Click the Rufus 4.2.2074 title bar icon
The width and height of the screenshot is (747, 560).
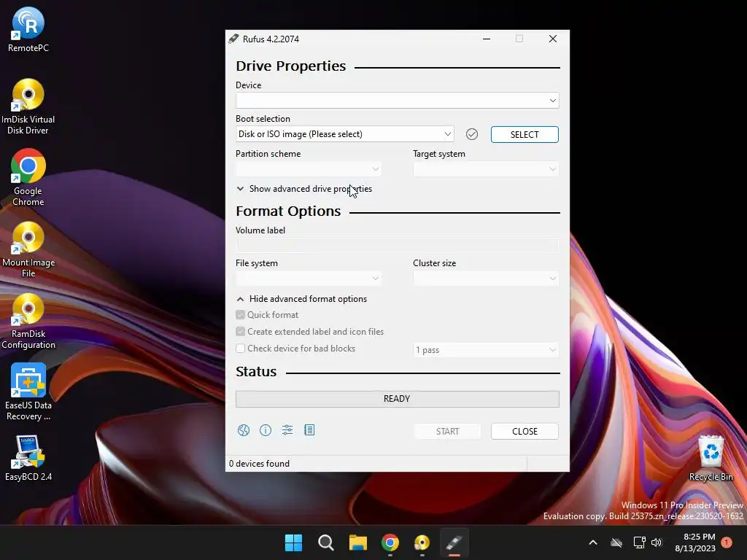click(x=233, y=39)
